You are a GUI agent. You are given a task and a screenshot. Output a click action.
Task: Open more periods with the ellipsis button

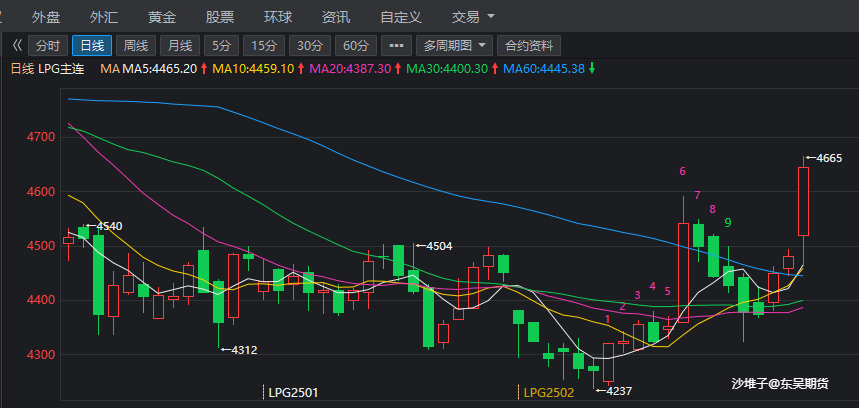pyautogui.click(x=396, y=45)
